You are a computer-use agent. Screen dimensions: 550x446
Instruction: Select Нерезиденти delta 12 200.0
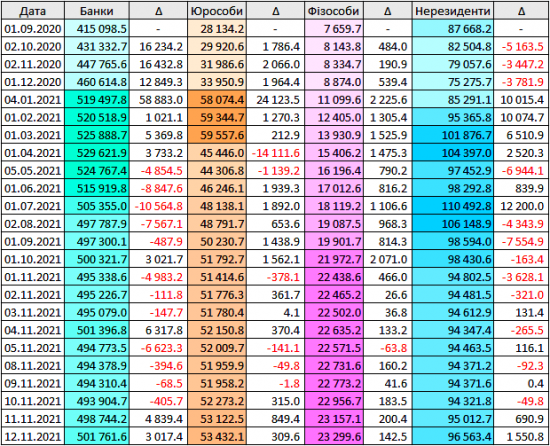click(521, 206)
